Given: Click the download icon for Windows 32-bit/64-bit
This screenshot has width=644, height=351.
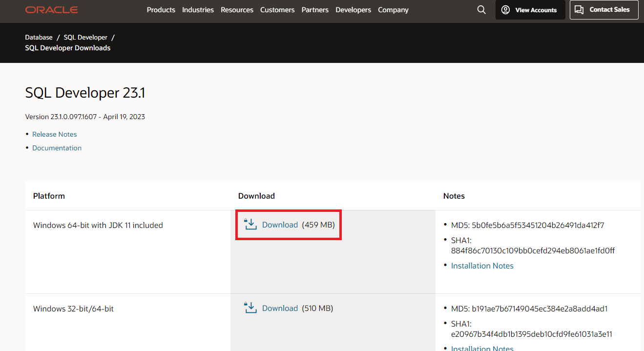Looking at the screenshot, I should point(250,308).
